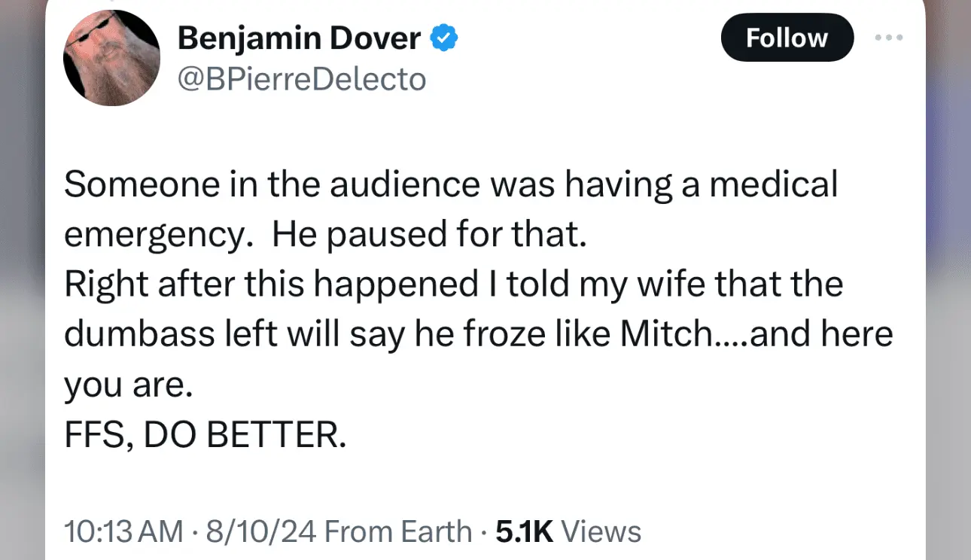The image size is (971, 560).
Task: Click the line starting 'Someone in the audience'
Action: click(450, 184)
